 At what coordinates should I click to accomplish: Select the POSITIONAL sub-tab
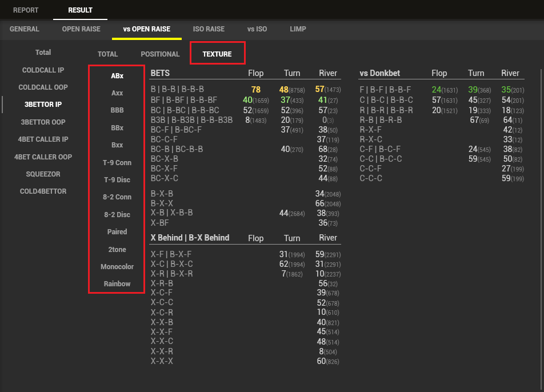(160, 54)
